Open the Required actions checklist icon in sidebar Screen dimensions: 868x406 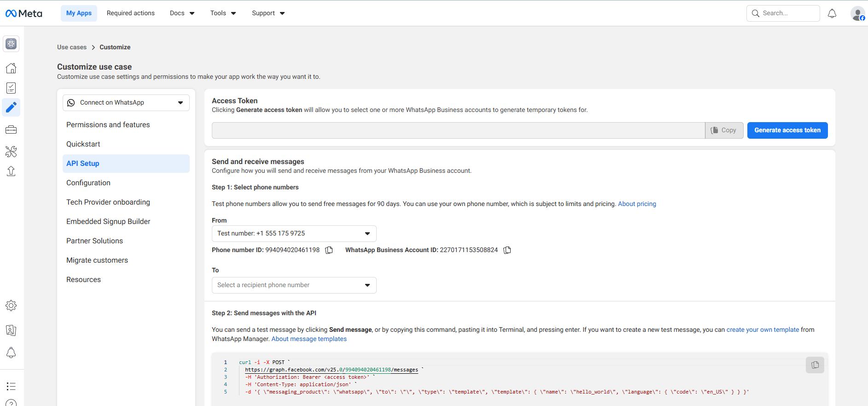tap(11, 88)
